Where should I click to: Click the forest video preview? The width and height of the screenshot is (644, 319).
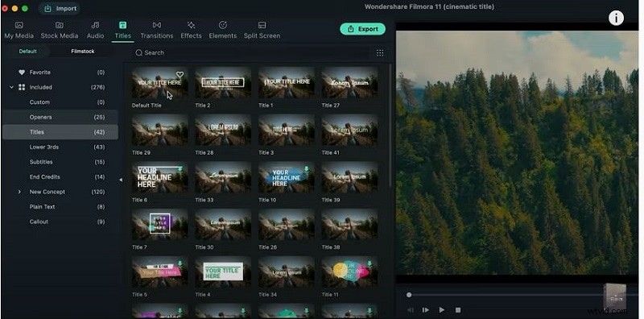[517, 152]
